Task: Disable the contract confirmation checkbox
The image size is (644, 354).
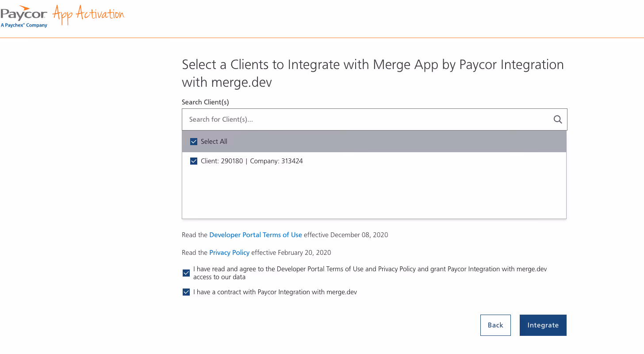Action: tap(186, 292)
